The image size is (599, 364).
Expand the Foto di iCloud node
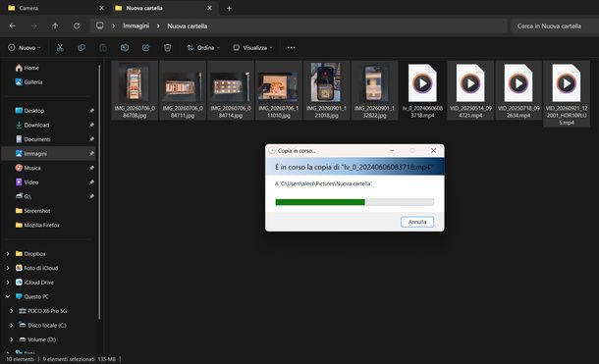8,268
